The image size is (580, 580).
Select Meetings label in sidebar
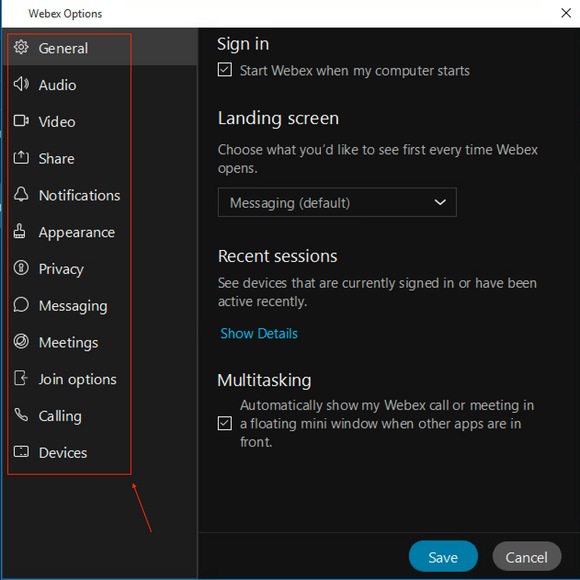68,343
